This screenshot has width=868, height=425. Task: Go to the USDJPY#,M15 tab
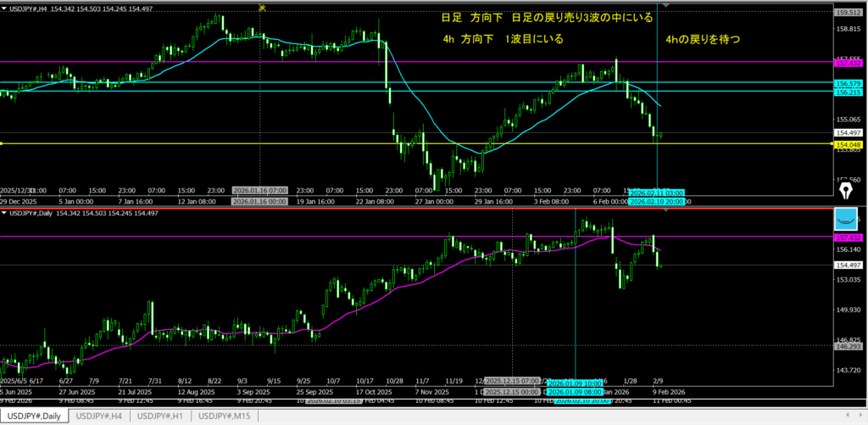224,416
